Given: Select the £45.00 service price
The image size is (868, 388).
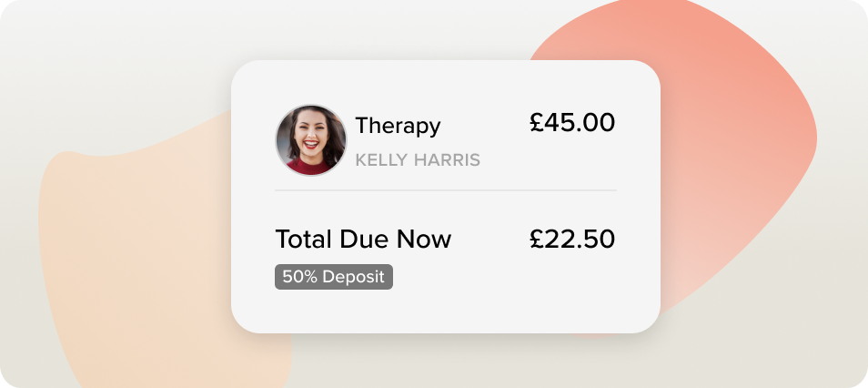Looking at the screenshot, I should click(571, 122).
